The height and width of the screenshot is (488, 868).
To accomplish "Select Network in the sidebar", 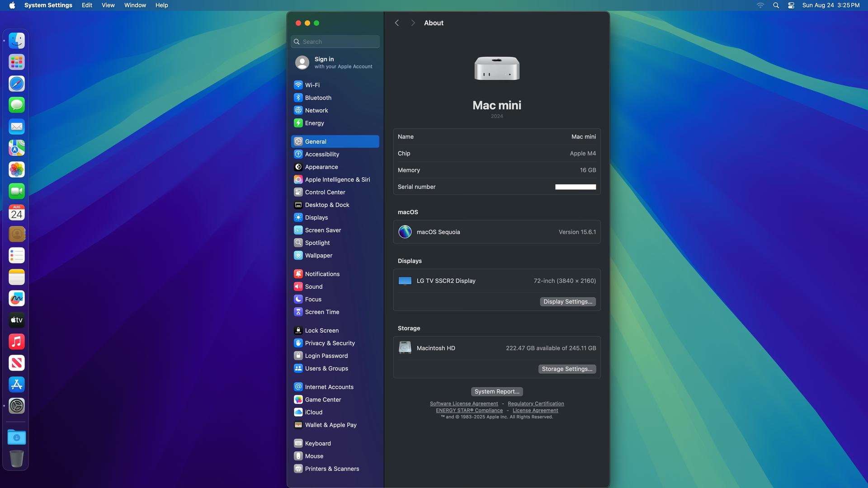I will [335, 110].
